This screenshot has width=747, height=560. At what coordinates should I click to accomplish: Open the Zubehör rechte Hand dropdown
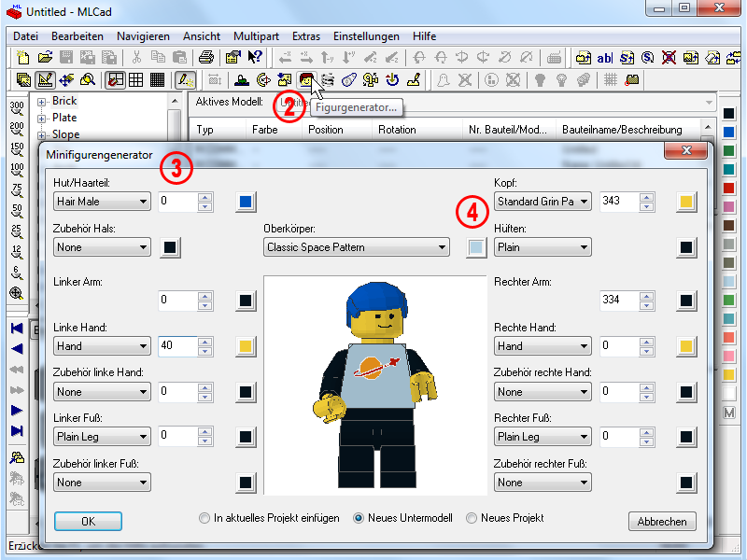(543, 392)
